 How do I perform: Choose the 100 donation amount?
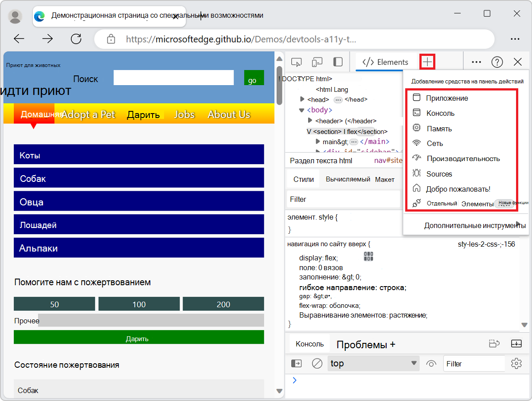pos(139,304)
